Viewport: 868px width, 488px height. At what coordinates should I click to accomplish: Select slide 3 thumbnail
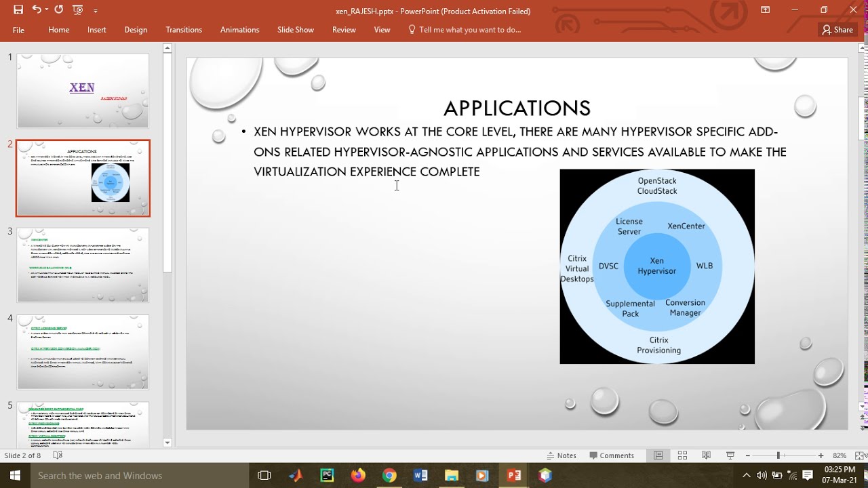click(x=83, y=265)
